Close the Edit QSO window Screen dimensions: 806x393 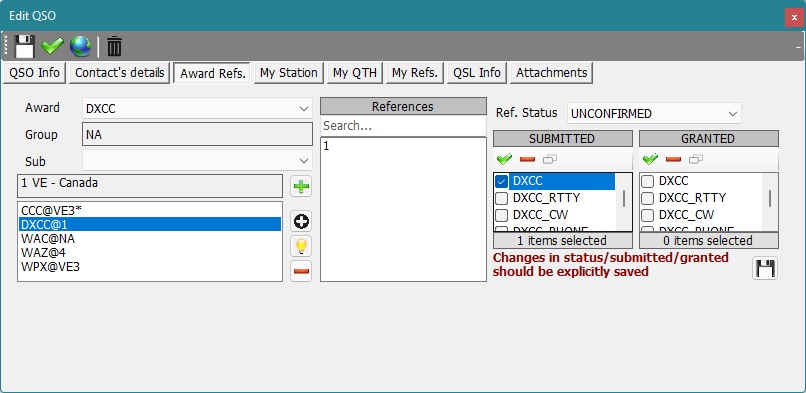(794, 17)
